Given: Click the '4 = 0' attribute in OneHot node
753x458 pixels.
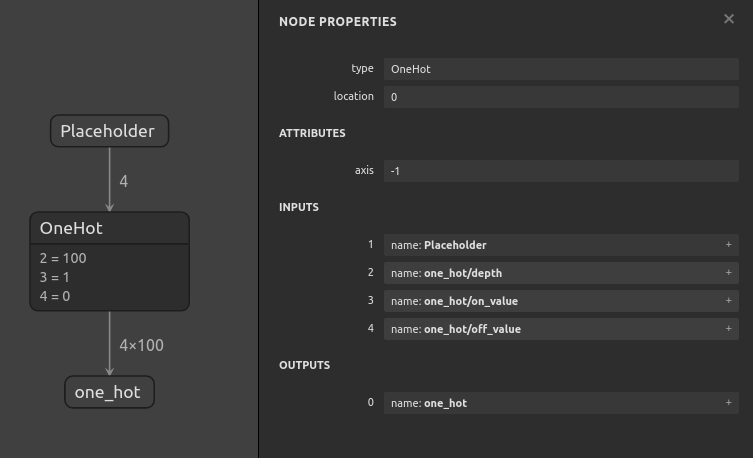Looking at the screenshot, I should pos(55,296).
